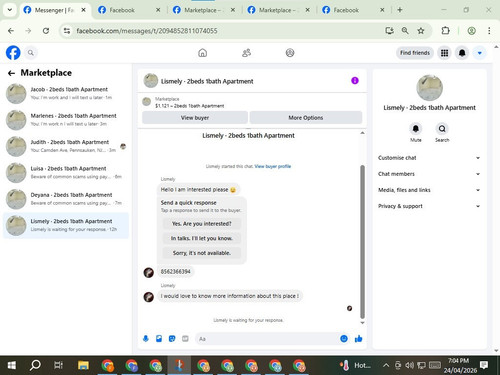Click Lismely's large profile picture in right panel

pyautogui.click(x=429, y=88)
